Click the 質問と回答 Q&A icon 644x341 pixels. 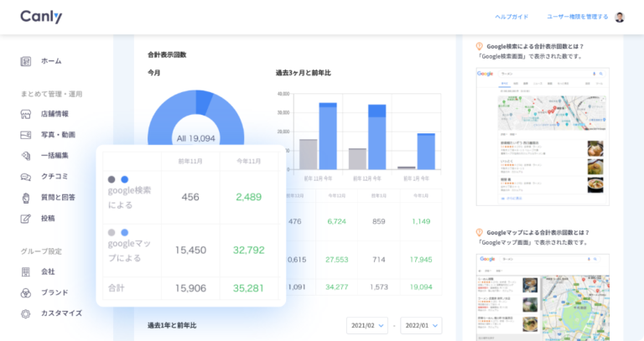pyautogui.click(x=26, y=198)
